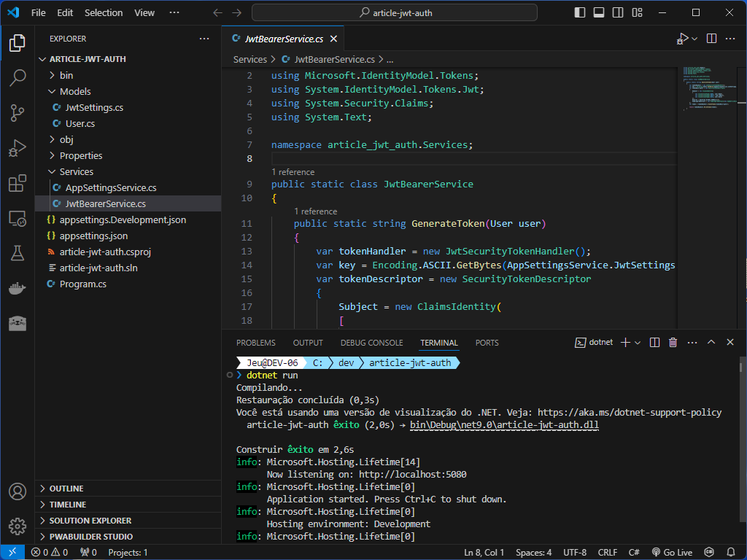Toggle the secondary side bar
Viewport: 747px width, 560px height.
click(618, 13)
